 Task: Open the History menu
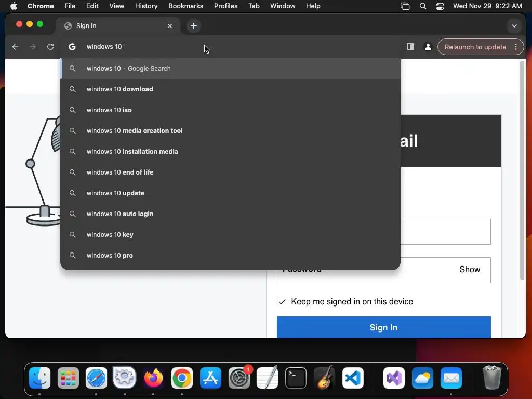pyautogui.click(x=146, y=6)
